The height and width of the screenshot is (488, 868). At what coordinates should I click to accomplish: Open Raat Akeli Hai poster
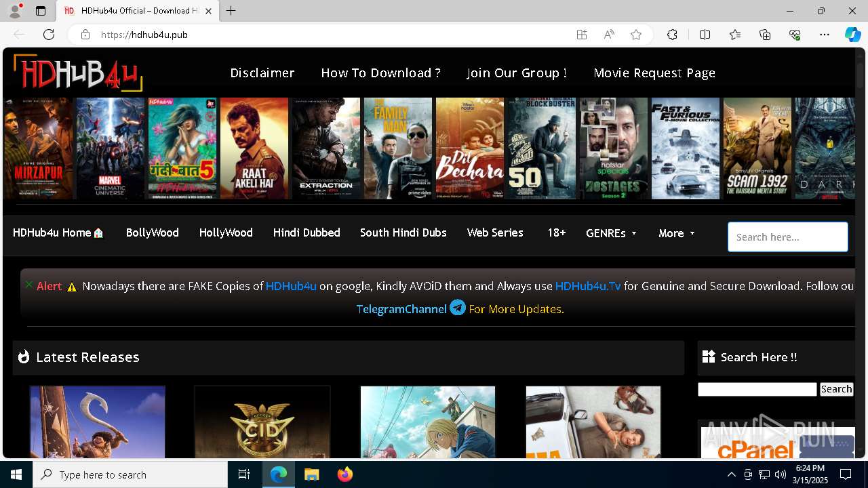coord(254,148)
